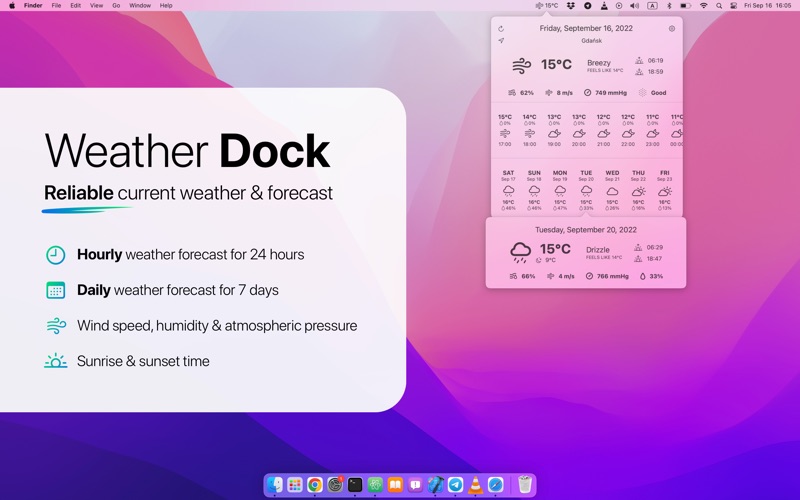This screenshot has height=500, width=800.
Task: Select the FRI Sep 23 daily forecast
Action: click(x=664, y=191)
